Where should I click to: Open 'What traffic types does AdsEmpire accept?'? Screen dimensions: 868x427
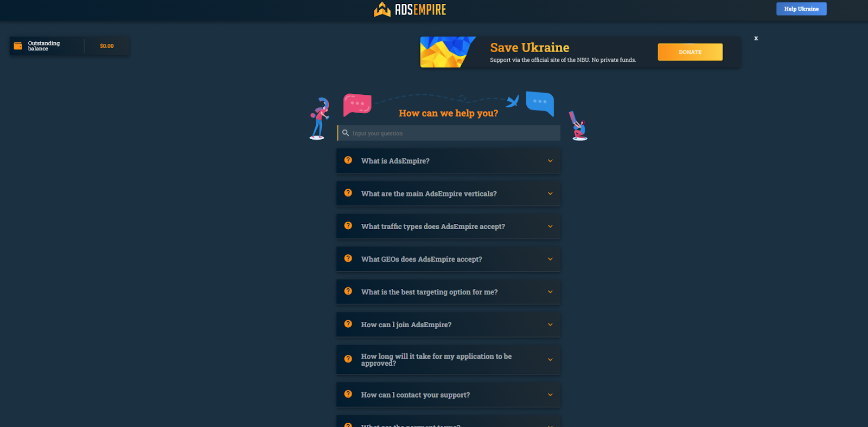coord(449,227)
